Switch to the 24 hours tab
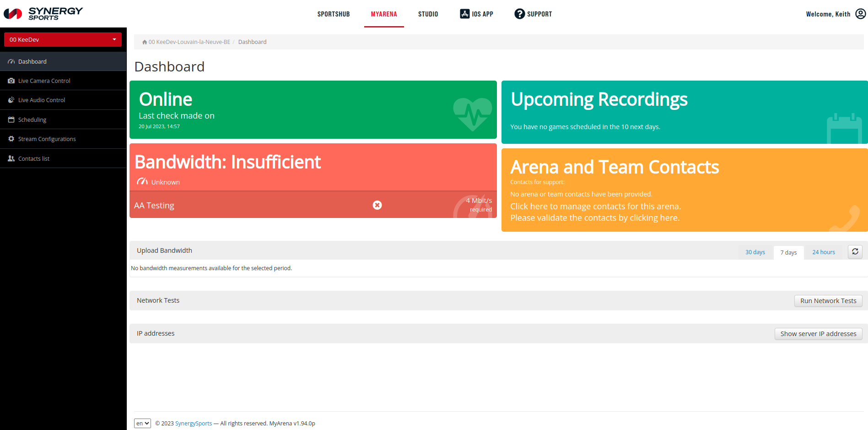Image resolution: width=868 pixels, height=430 pixels. click(x=824, y=252)
